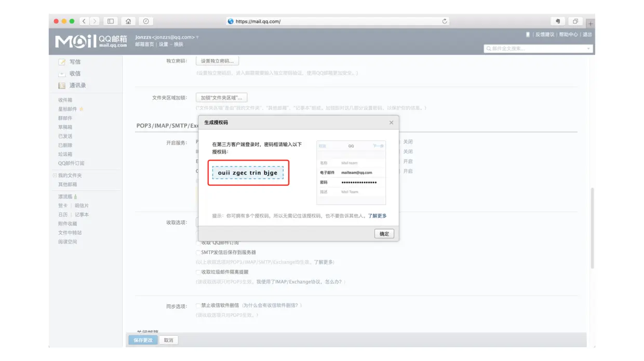This screenshot has width=644, height=361.
Task: Open 其他邮箱 in sidebar
Action: 68,184
